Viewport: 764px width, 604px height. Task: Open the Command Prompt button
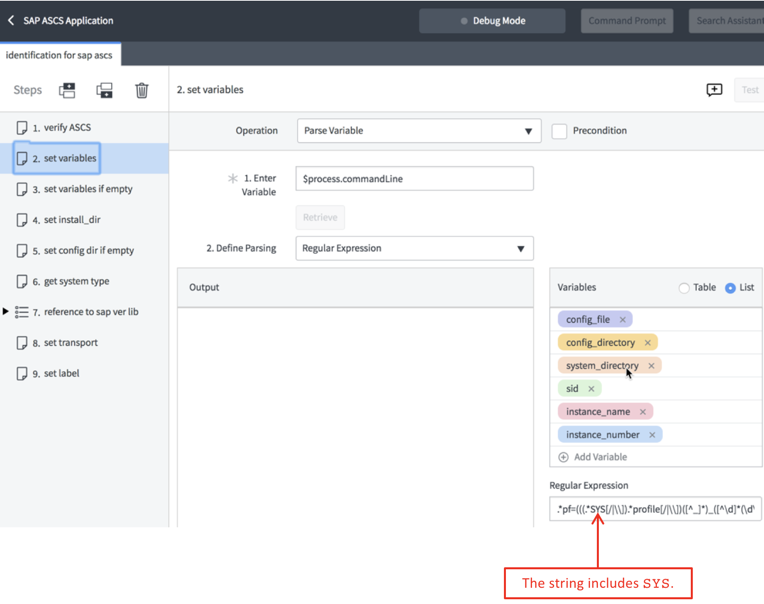(627, 21)
